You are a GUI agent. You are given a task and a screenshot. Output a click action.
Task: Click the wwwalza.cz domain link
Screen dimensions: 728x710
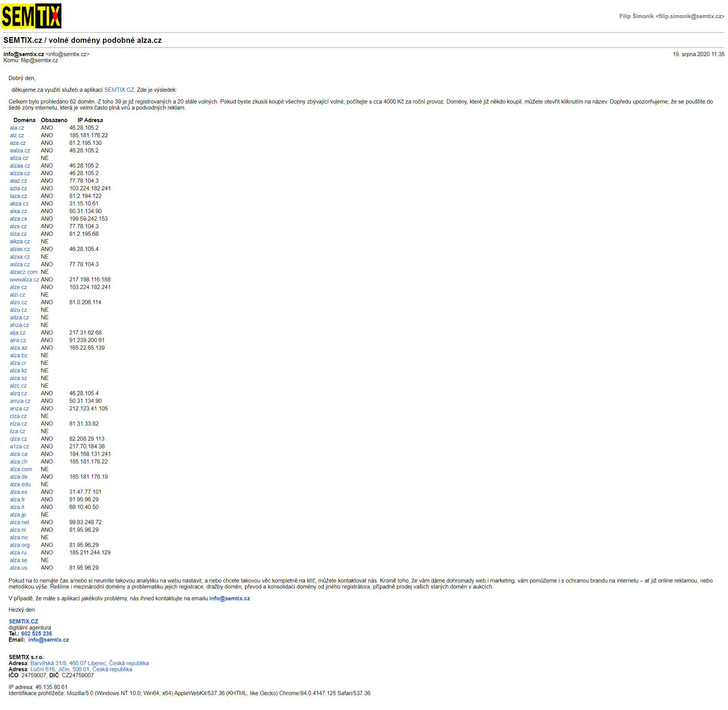coord(24,279)
